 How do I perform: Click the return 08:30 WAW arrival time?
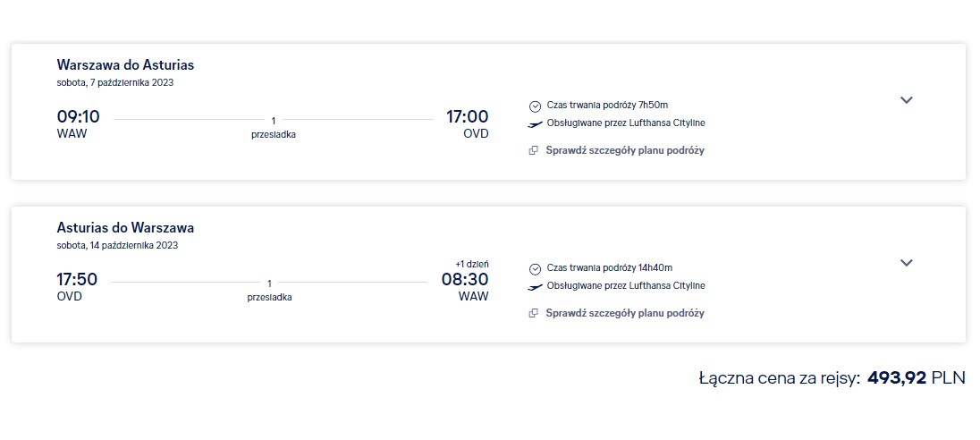point(465,279)
